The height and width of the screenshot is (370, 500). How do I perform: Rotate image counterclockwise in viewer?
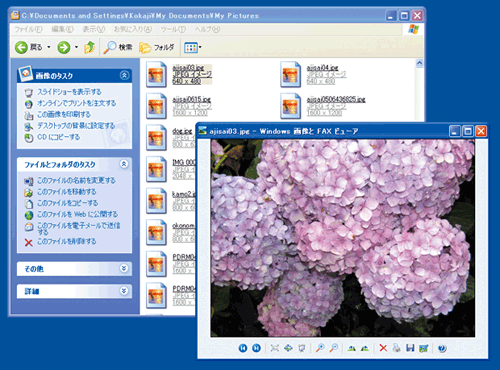[x=365, y=348]
